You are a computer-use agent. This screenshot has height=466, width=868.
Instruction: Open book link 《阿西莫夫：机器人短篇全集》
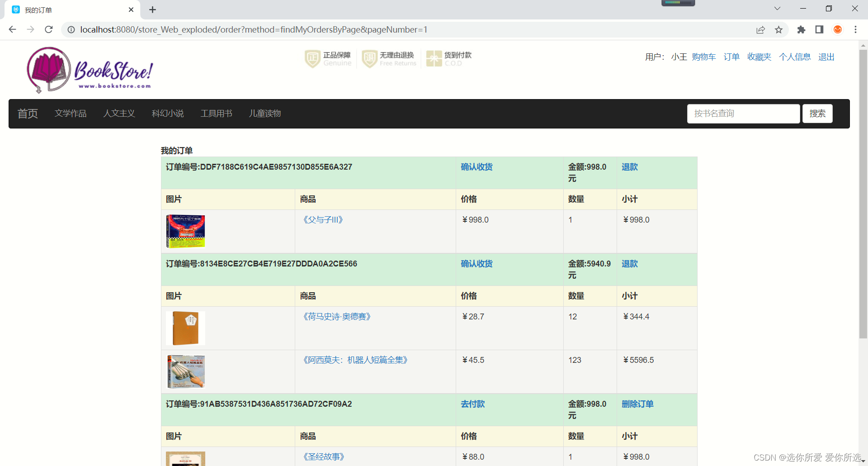(x=355, y=360)
